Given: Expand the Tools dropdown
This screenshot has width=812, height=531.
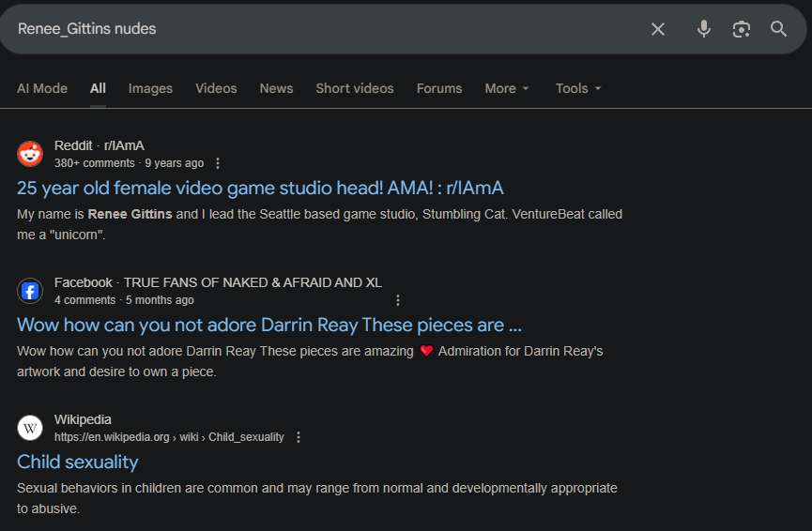Looking at the screenshot, I should 578,88.
